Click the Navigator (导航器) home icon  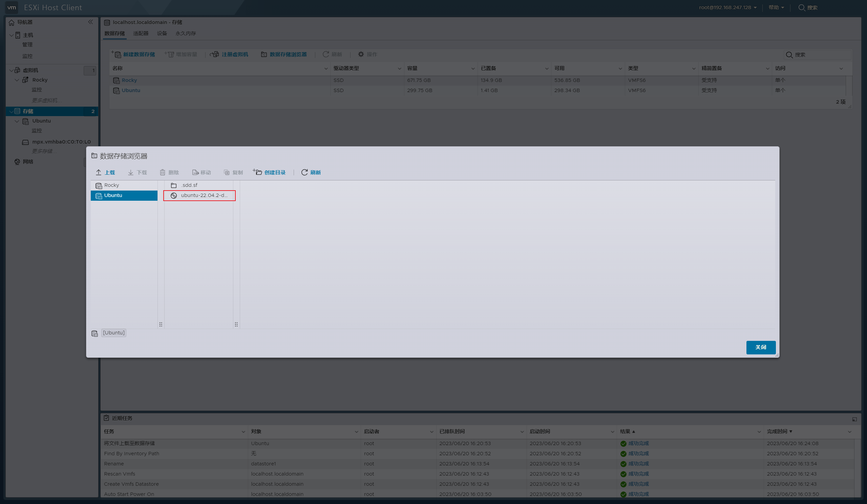[12, 22]
